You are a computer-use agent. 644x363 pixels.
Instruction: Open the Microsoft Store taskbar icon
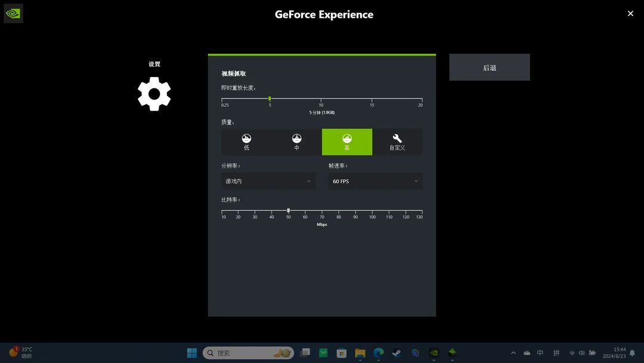click(x=341, y=353)
